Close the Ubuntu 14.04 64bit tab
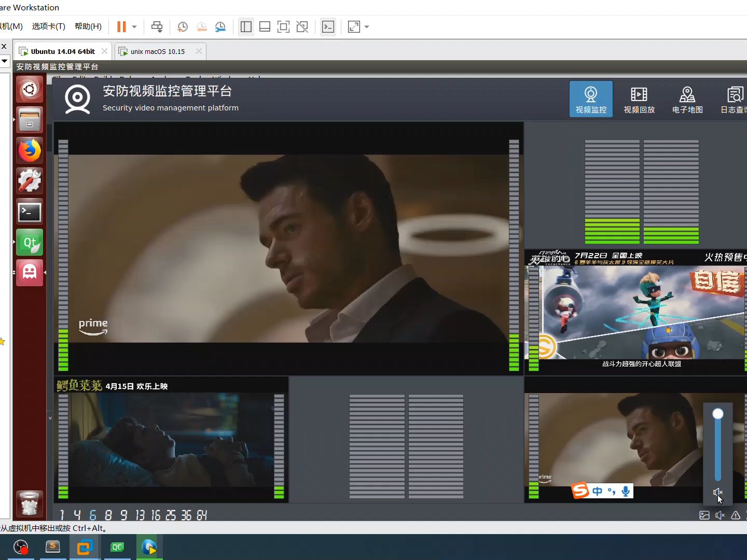 coord(104,51)
